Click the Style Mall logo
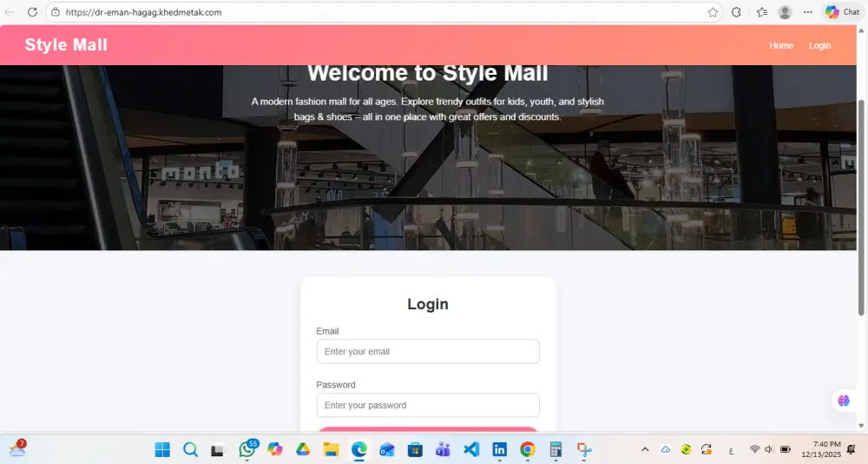The width and height of the screenshot is (868, 464). click(x=66, y=45)
